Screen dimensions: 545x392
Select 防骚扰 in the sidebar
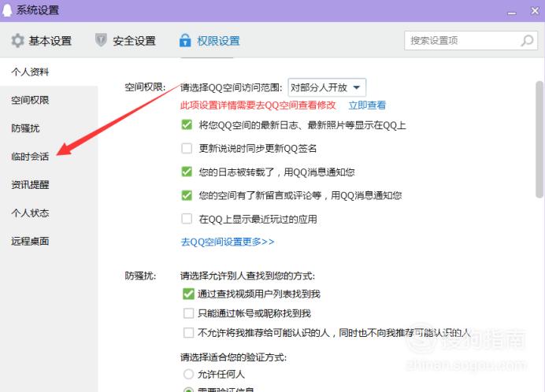pos(25,128)
